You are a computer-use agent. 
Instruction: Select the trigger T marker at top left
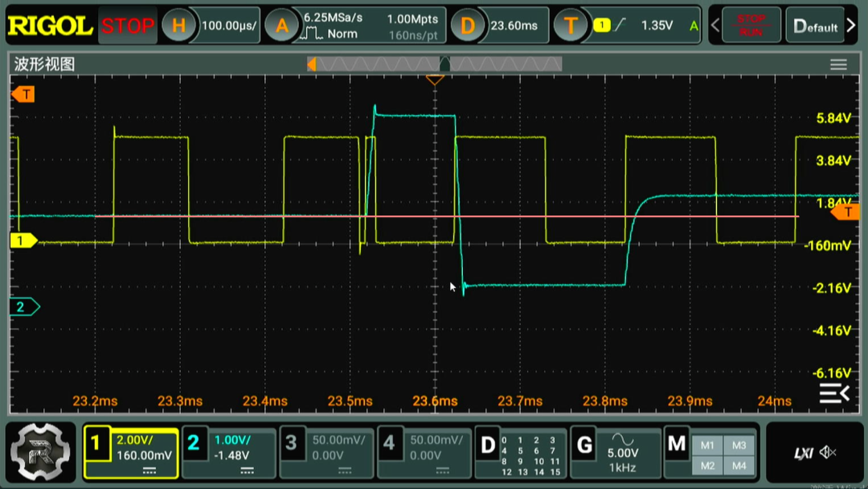click(x=23, y=94)
